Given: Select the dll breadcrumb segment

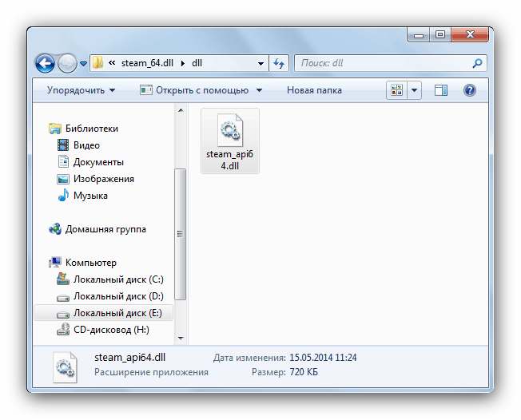Looking at the screenshot, I should pyautogui.click(x=197, y=63).
